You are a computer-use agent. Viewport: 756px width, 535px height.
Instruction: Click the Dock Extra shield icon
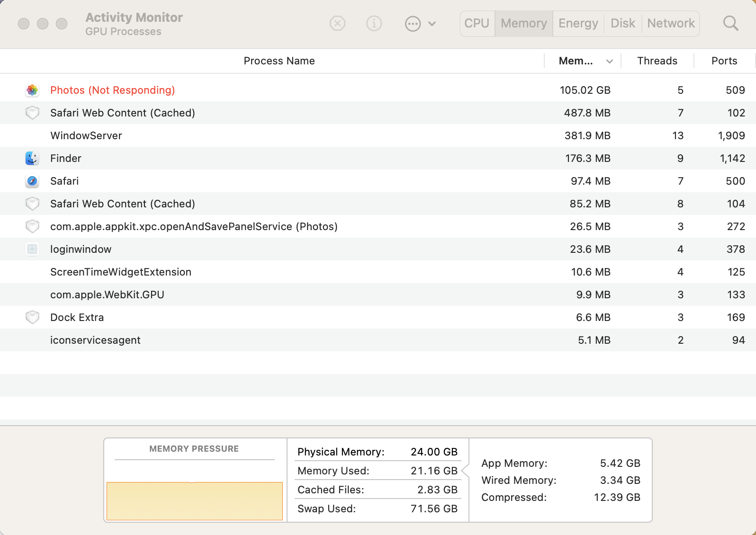(32, 317)
